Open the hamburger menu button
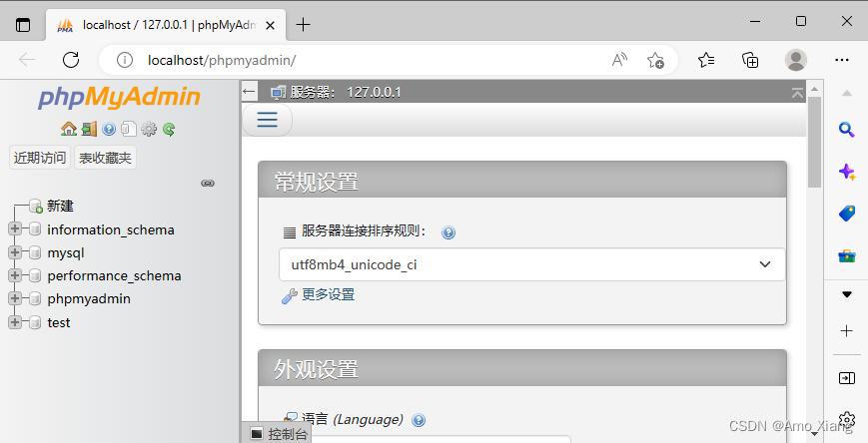868x443 pixels. point(267,120)
